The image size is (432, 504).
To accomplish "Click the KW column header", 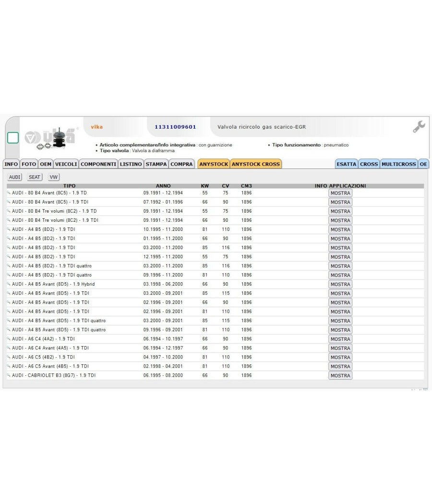I will tap(205, 186).
